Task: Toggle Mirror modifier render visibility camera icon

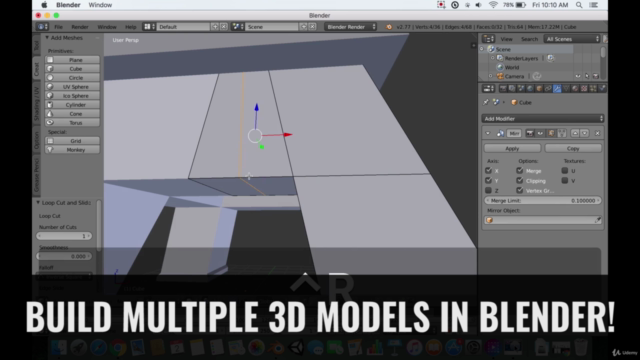Action: pyautogui.click(x=530, y=133)
